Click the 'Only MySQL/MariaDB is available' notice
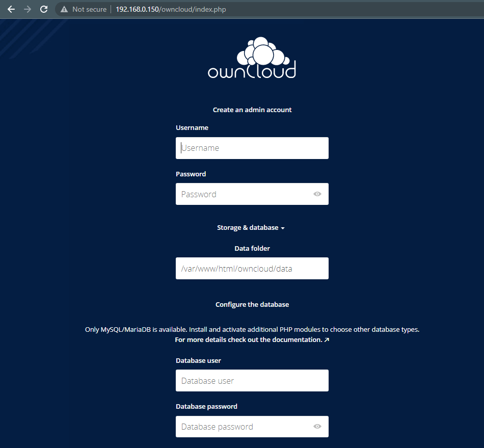Viewport: 484px width, 448px height. 252,329
